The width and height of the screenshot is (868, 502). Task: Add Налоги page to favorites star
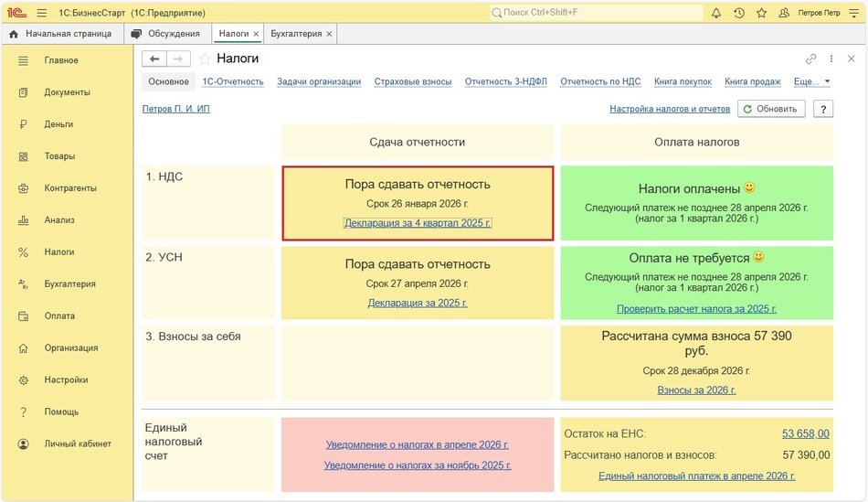(x=205, y=59)
